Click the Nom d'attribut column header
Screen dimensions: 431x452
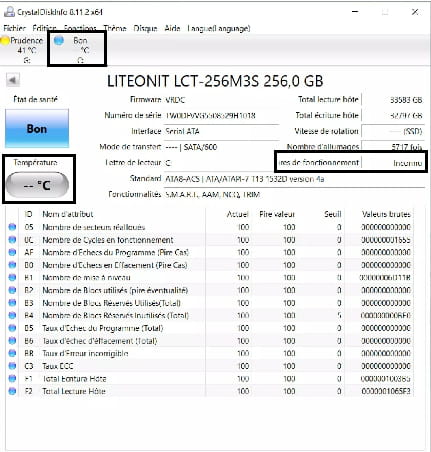[x=68, y=214]
